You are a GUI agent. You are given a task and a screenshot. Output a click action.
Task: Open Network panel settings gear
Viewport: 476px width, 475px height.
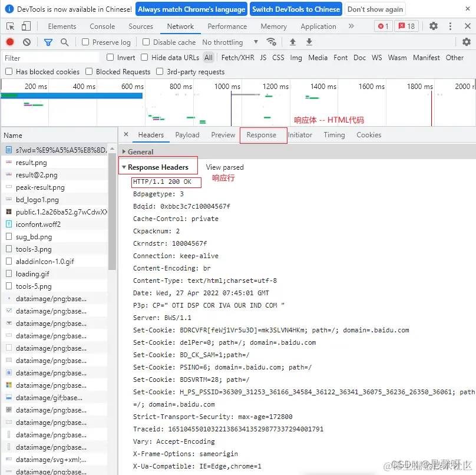(466, 42)
